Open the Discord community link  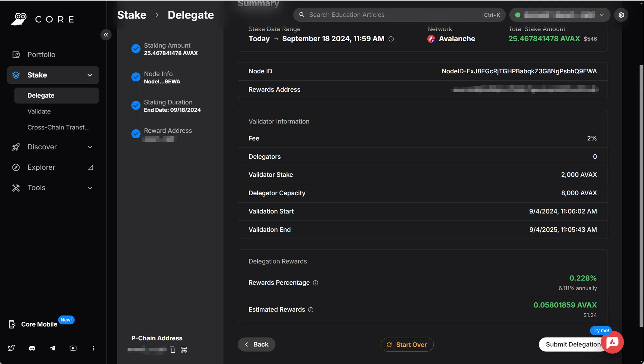[x=32, y=348]
